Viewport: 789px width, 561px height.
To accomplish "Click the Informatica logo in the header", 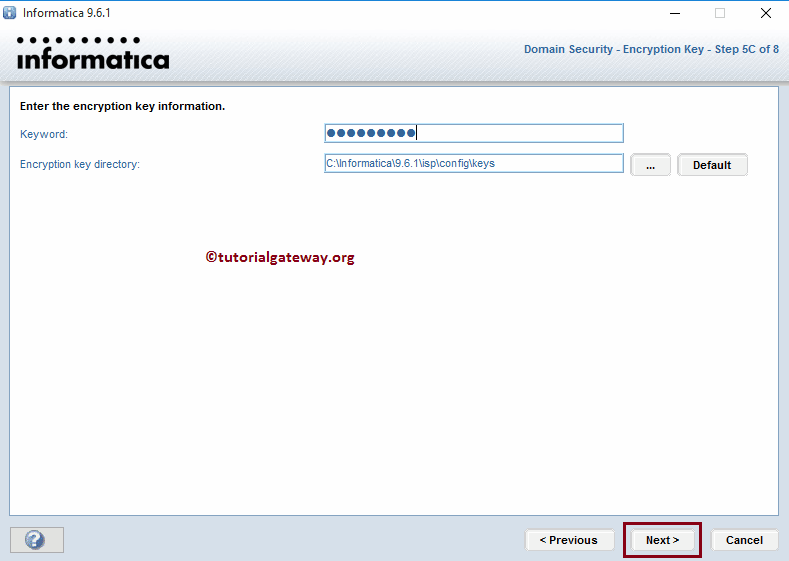I will [x=93, y=53].
